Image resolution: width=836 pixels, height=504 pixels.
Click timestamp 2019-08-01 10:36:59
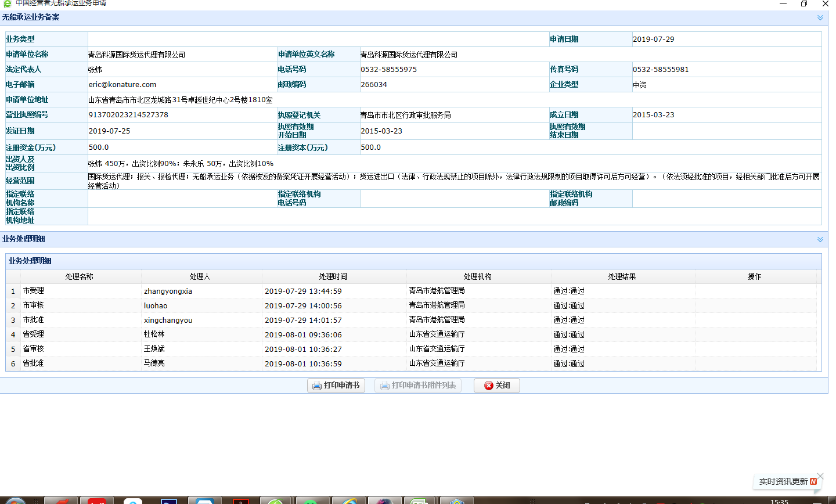tap(303, 363)
